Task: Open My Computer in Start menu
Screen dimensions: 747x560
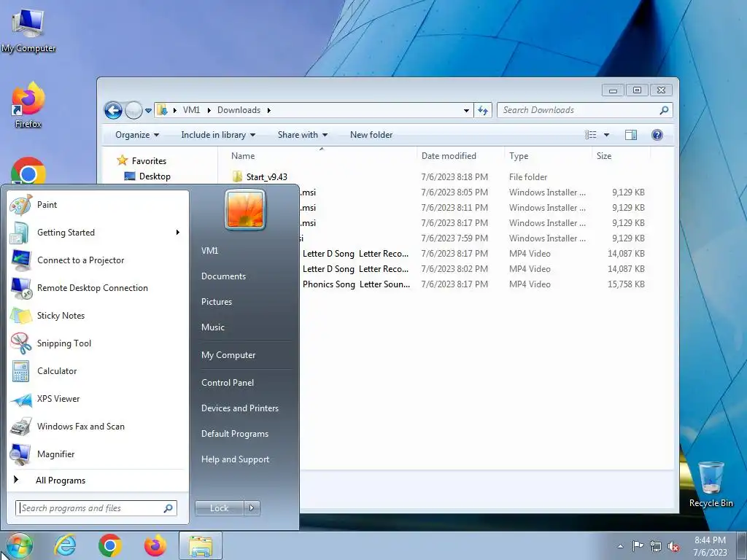Action: click(x=228, y=355)
